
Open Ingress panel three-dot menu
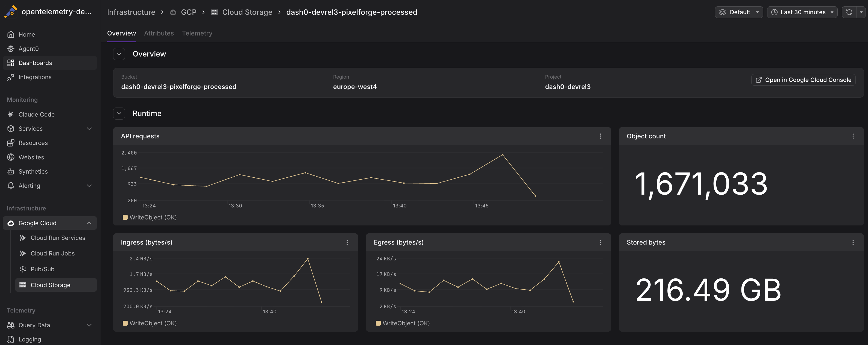point(347,242)
